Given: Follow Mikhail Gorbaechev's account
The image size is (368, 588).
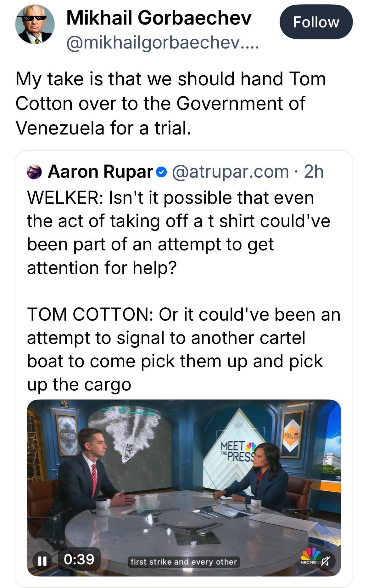Looking at the screenshot, I should pos(316,22).
